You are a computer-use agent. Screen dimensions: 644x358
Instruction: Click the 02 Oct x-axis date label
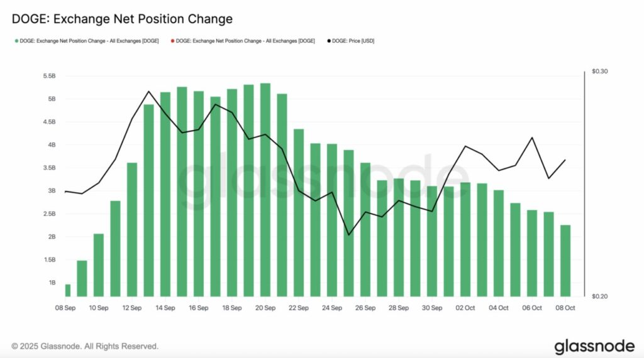(x=465, y=308)
